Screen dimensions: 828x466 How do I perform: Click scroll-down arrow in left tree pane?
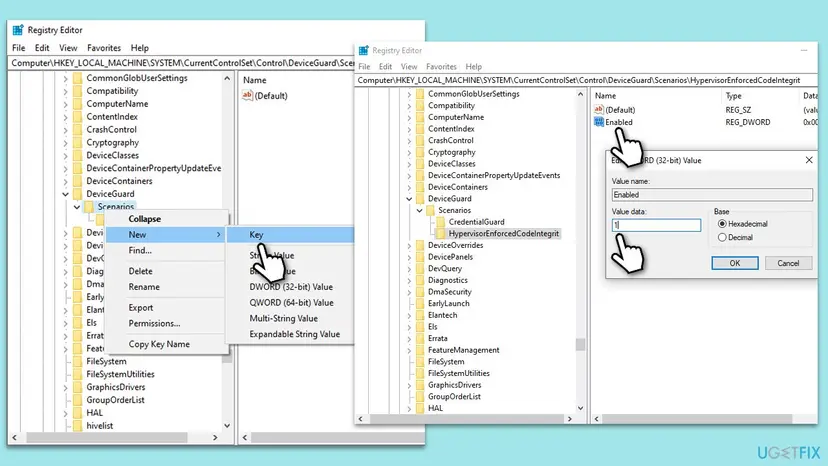pos(227,426)
